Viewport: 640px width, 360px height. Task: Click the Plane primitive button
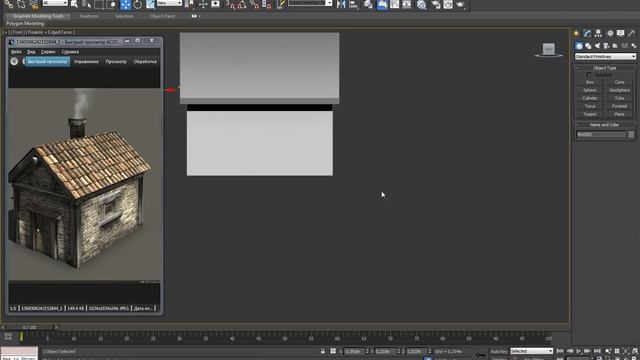pyautogui.click(x=620, y=114)
